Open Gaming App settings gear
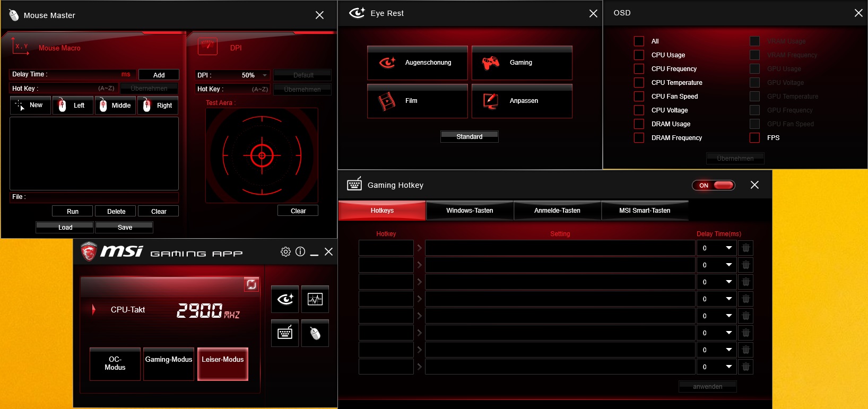868x409 pixels. coord(285,251)
